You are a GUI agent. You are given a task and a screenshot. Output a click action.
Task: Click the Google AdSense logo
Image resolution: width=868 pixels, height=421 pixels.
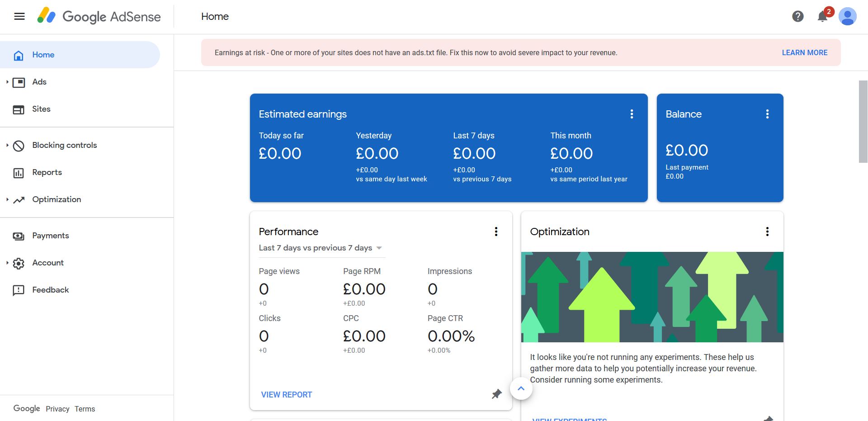[x=99, y=16]
